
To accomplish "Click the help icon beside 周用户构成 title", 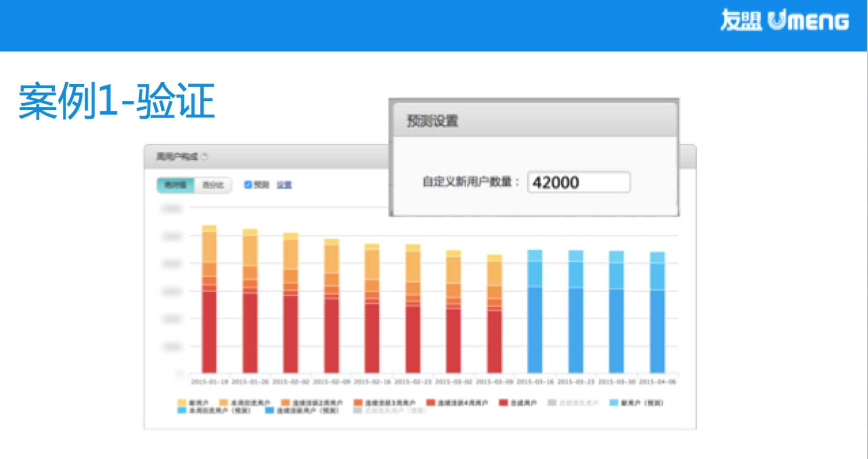I will pos(204,157).
